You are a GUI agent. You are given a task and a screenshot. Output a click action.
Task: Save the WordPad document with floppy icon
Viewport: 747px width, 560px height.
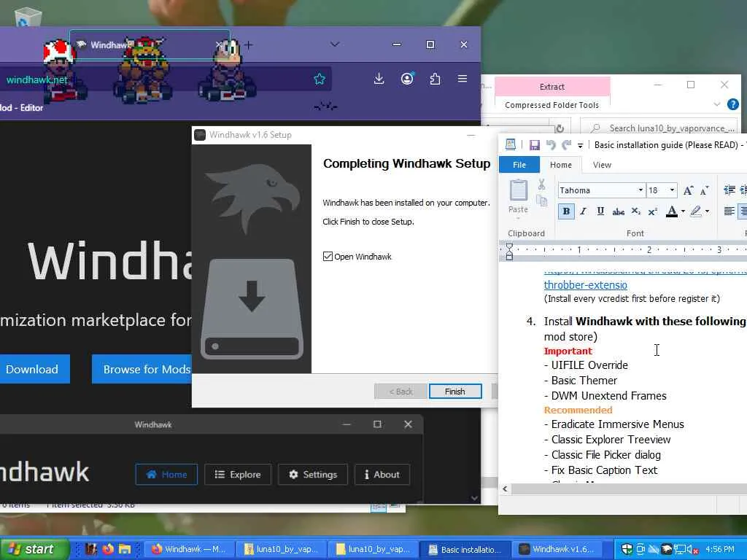(535, 145)
